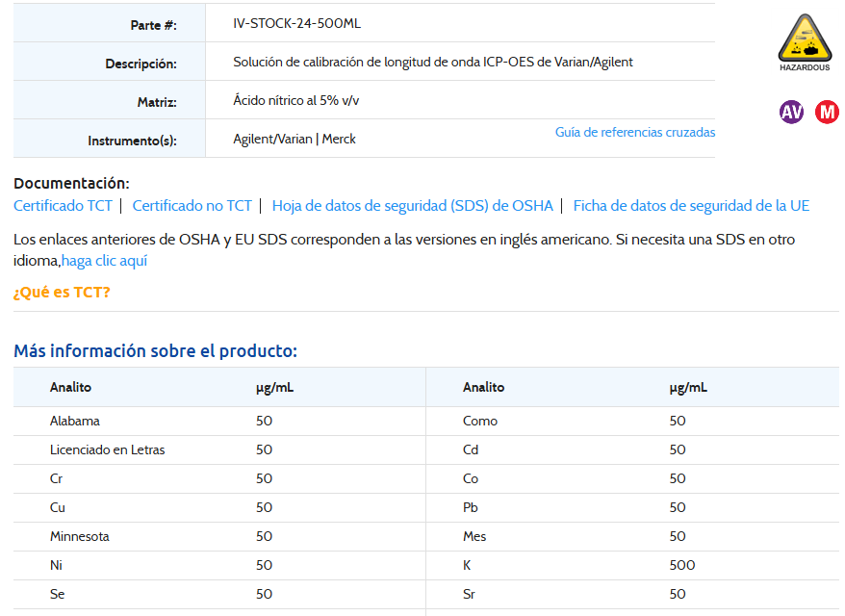This screenshot has height=616, width=845.
Task: Click the right 'Analito' column header
Action: [483, 387]
